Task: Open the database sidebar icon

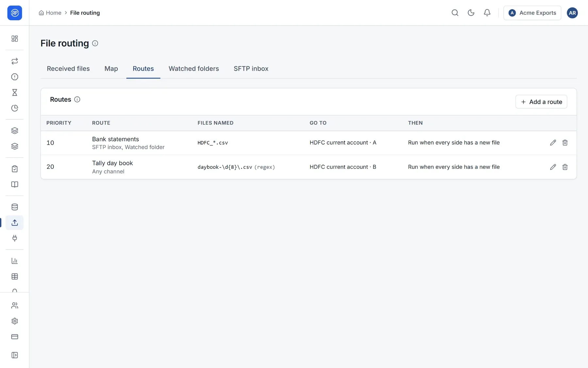Action: click(x=15, y=207)
